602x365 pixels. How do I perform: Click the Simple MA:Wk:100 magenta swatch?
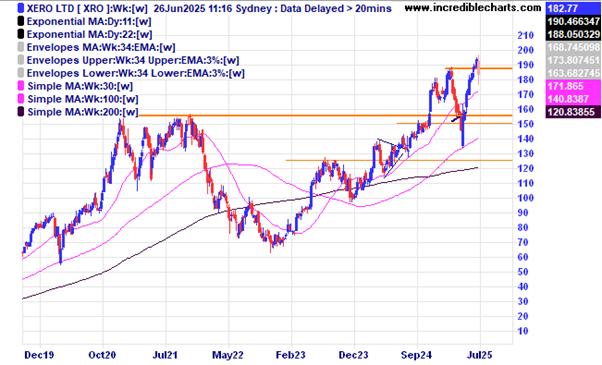click(x=21, y=99)
